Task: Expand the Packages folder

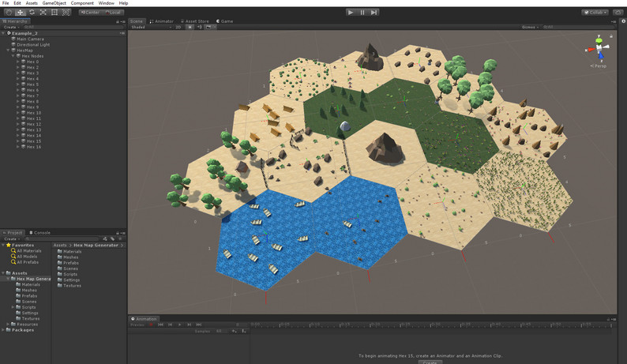Action: point(4,330)
